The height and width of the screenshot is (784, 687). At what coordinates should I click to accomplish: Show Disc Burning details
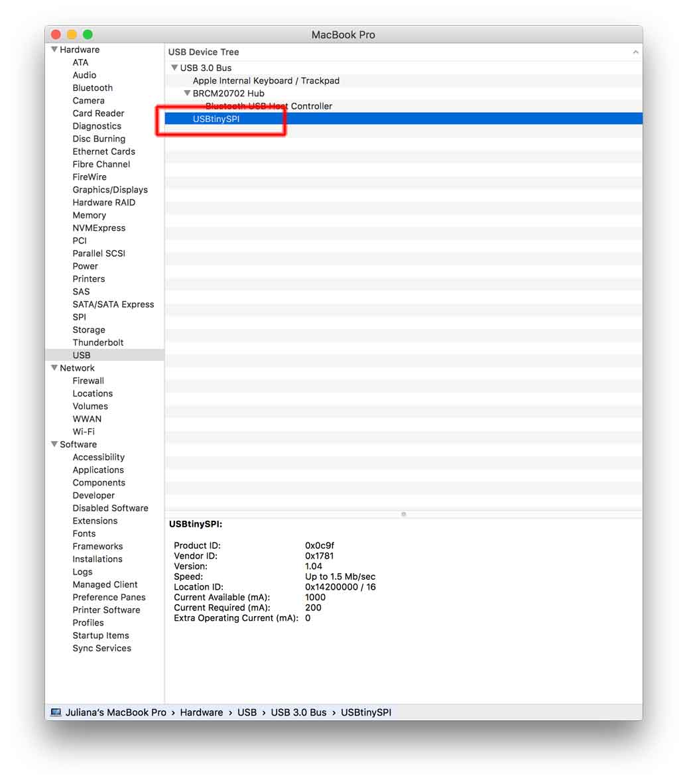pyautogui.click(x=99, y=139)
